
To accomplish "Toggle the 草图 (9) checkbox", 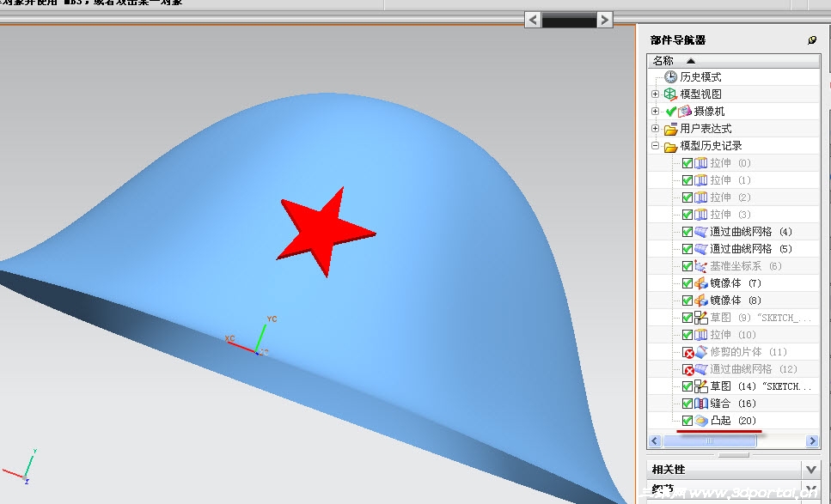I will (687, 318).
